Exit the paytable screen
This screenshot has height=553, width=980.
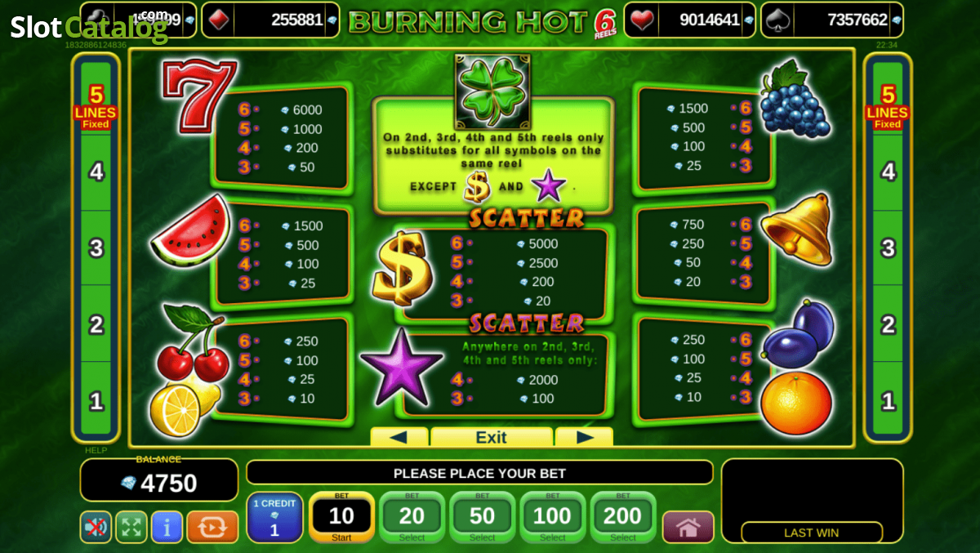(492, 437)
